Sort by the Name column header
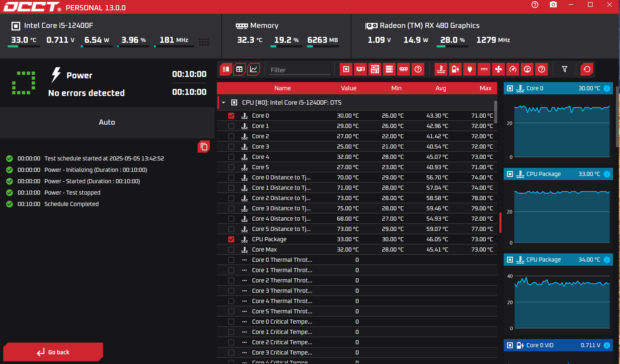The width and height of the screenshot is (620, 364). (x=282, y=88)
